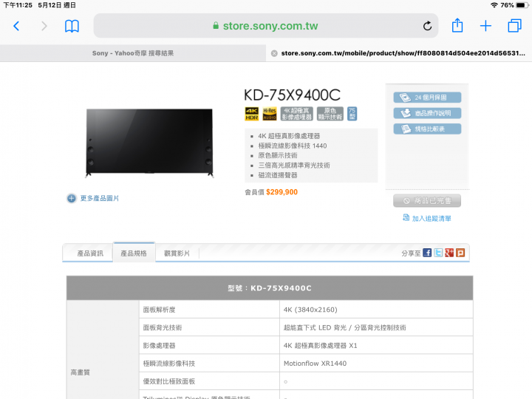The height and width of the screenshot is (399, 532).
Task: Click the 極瞬流線影像科技 1440 bullet
Action: (x=293, y=146)
